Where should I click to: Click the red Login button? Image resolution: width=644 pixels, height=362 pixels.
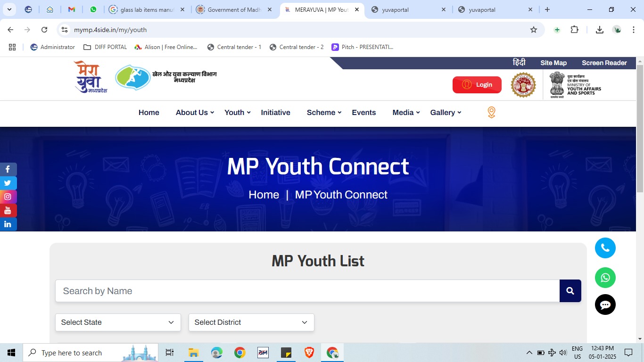click(x=477, y=85)
